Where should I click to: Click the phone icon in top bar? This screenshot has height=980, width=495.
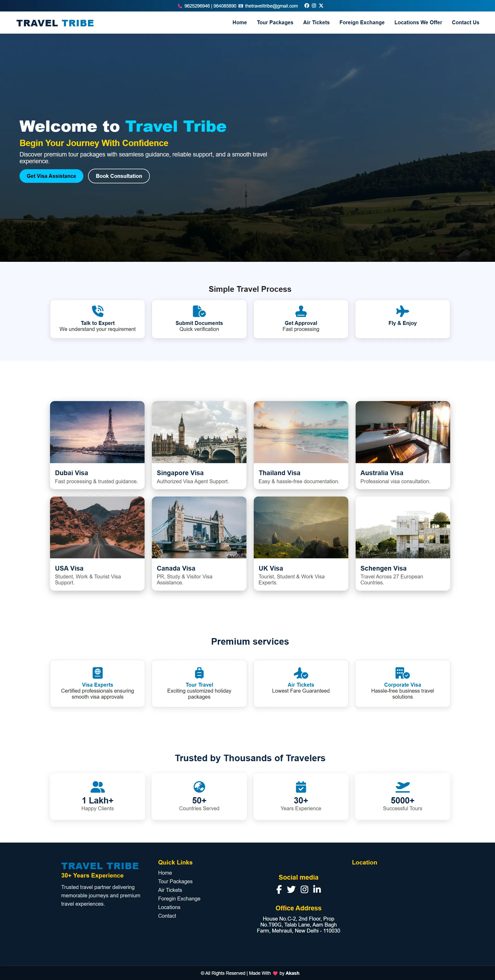(180, 6)
